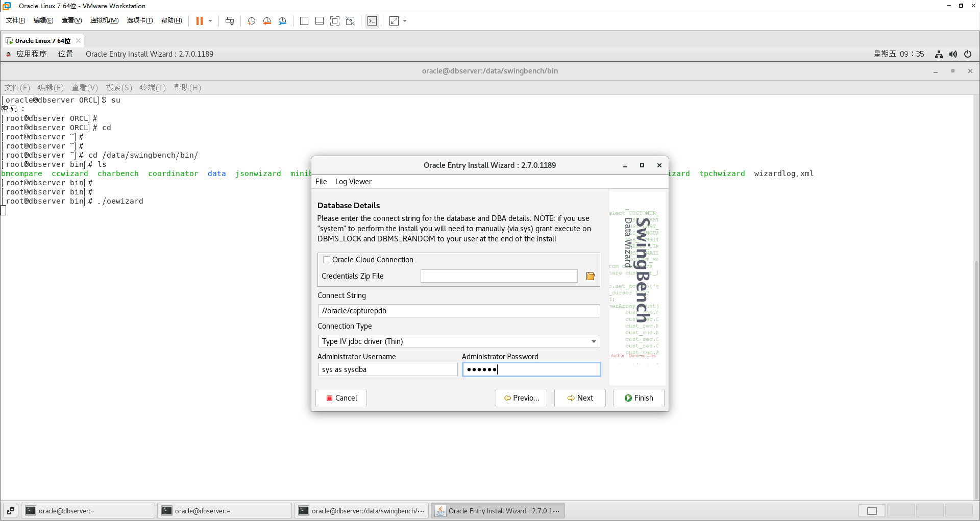The image size is (980, 521).
Task: Click 'tpchwizard' in the terminal ls output
Action: click(722, 173)
